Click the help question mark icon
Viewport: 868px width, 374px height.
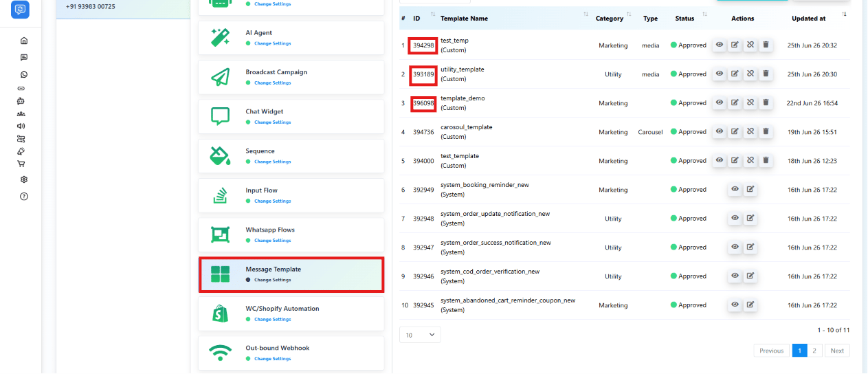pyautogui.click(x=24, y=197)
